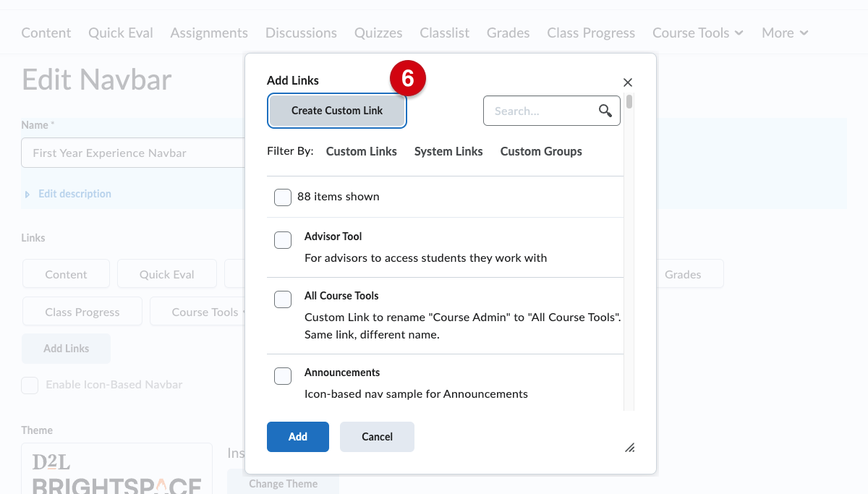Click the blue Add button

coord(298,437)
